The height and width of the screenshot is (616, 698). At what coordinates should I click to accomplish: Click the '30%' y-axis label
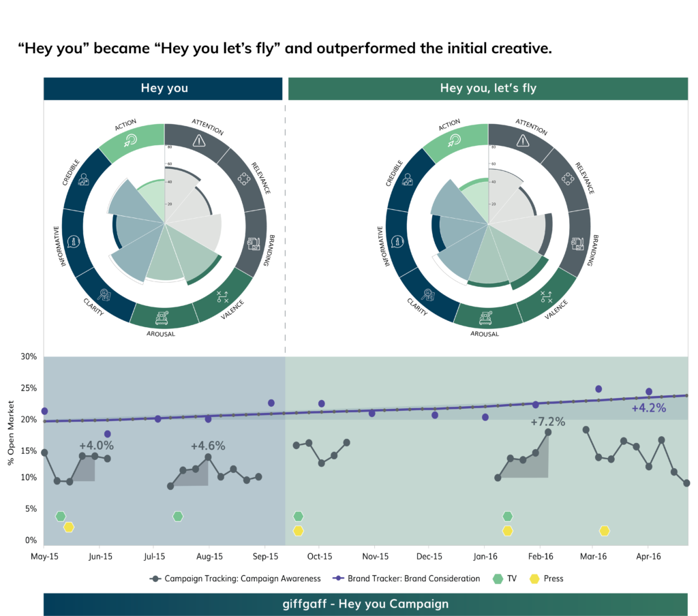click(29, 356)
